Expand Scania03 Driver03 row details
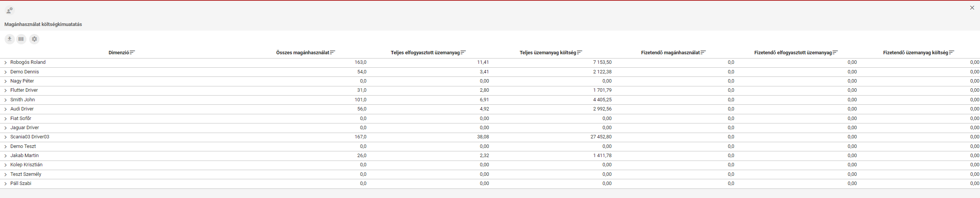This screenshot has width=980, height=198. (x=5, y=137)
